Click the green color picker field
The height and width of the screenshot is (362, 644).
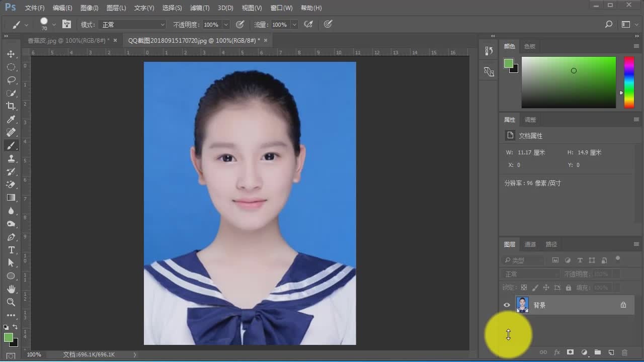click(569, 82)
